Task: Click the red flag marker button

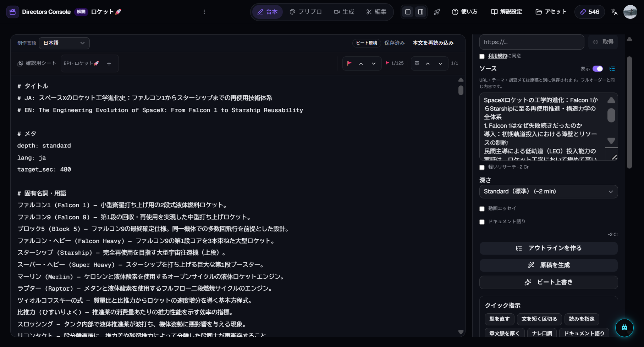Action: coord(349,63)
